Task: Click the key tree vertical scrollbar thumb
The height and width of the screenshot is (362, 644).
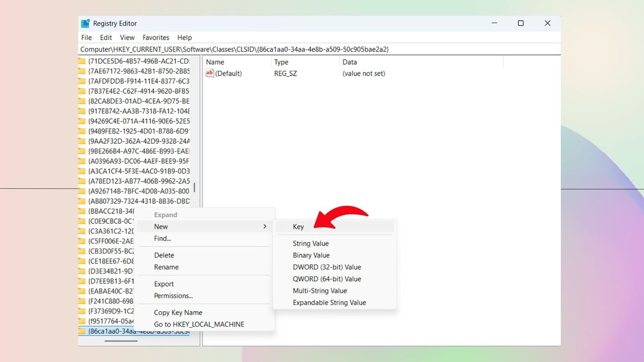Action: point(194,188)
